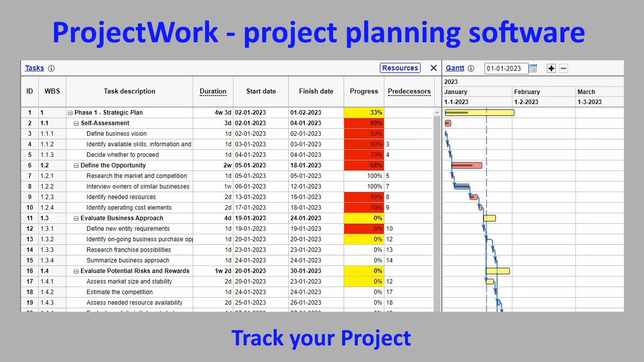Open the Gantt info icon

pos(471,68)
